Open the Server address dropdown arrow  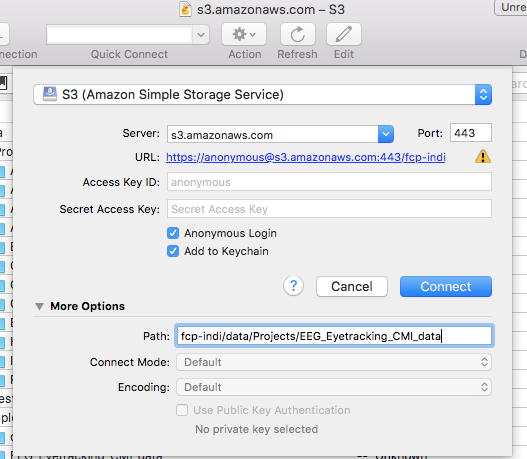[x=386, y=134]
